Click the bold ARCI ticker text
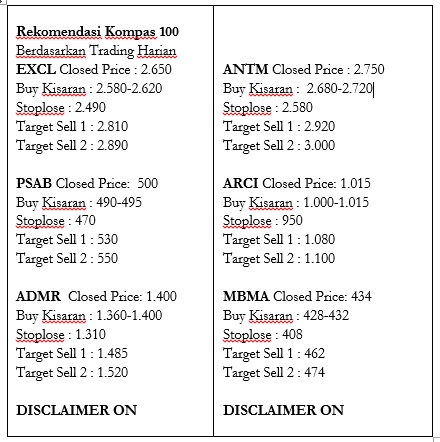 240,183
